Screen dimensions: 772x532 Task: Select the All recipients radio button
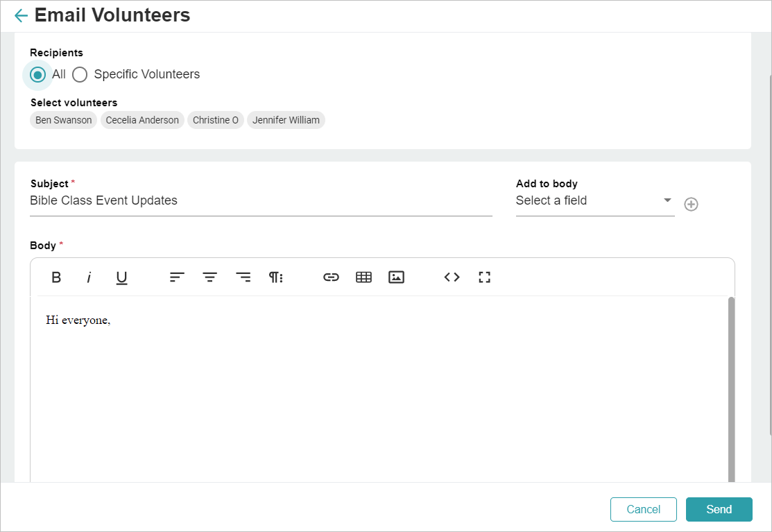tap(38, 75)
